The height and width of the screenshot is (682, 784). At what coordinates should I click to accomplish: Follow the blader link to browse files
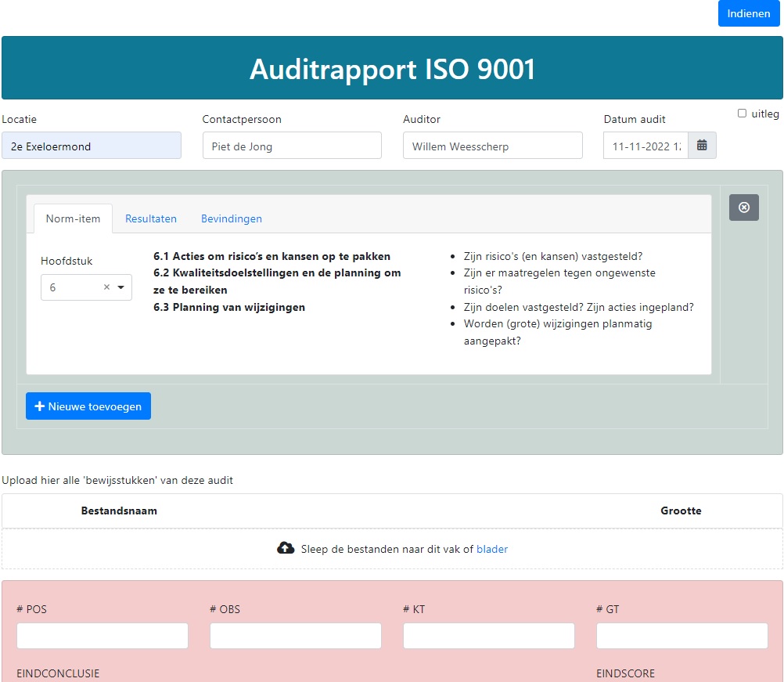tap(492, 549)
